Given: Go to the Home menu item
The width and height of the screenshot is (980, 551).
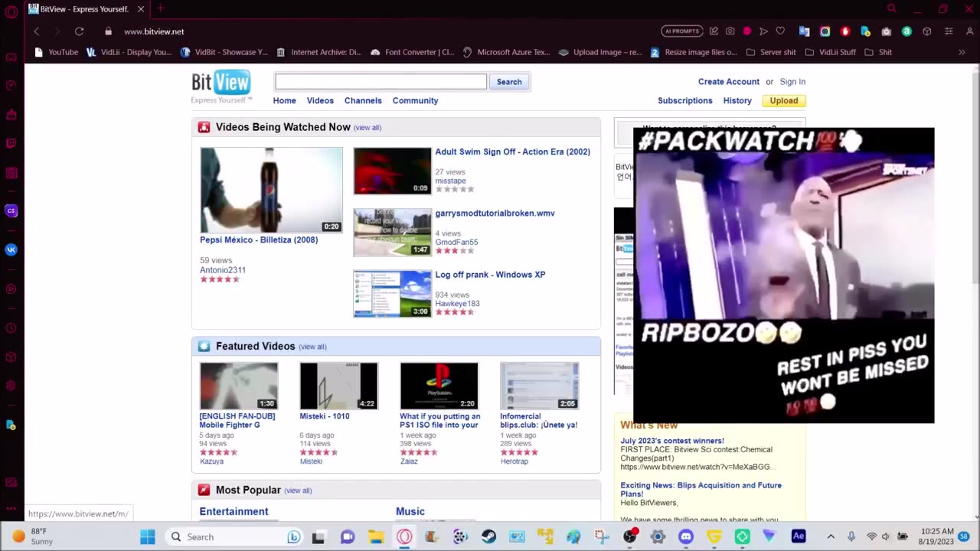Looking at the screenshot, I should 284,100.
